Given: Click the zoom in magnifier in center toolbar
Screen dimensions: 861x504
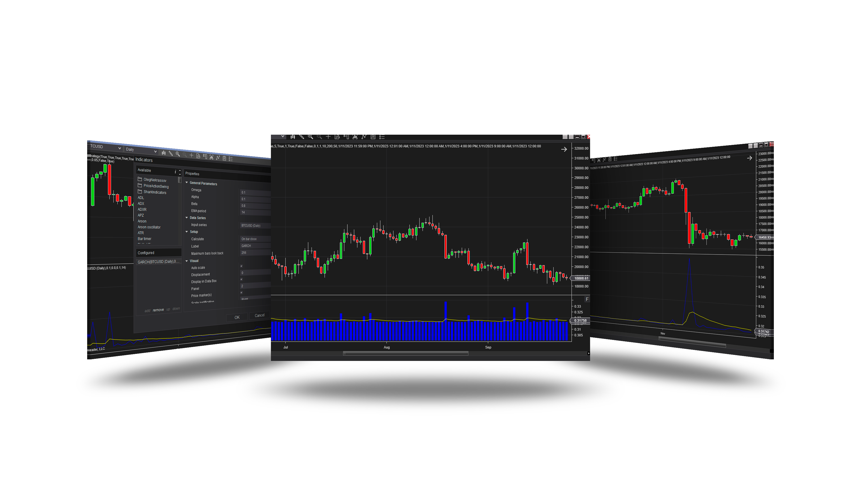Looking at the screenshot, I should (x=310, y=137).
